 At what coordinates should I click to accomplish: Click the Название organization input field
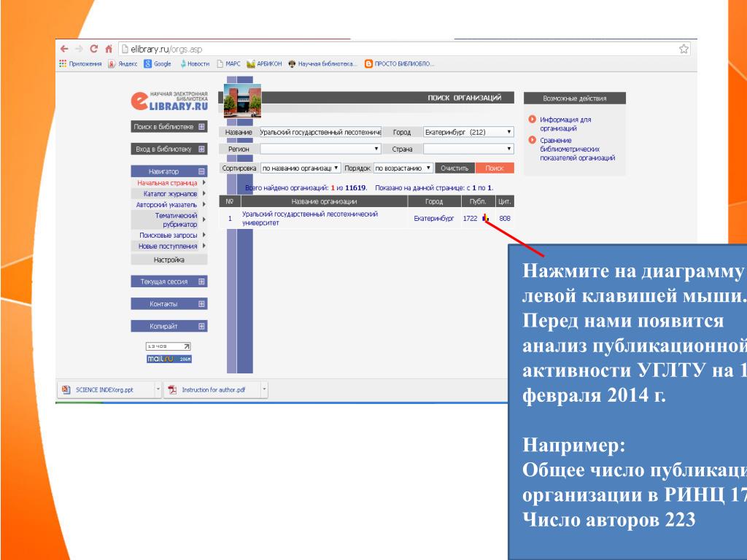(x=320, y=132)
